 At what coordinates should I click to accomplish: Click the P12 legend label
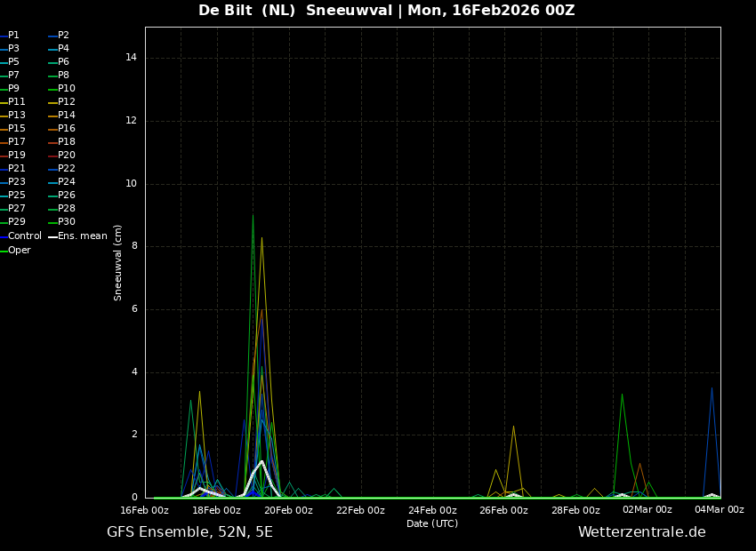66,102
